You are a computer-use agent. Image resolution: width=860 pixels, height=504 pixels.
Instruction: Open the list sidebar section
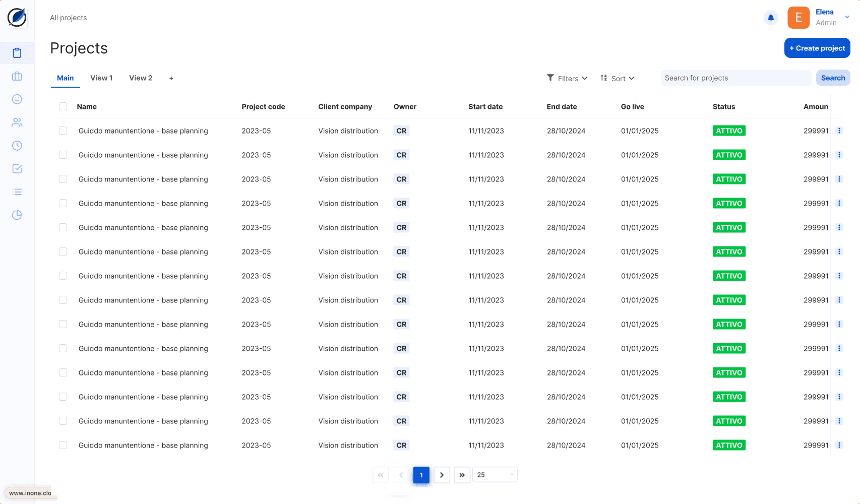point(17,192)
